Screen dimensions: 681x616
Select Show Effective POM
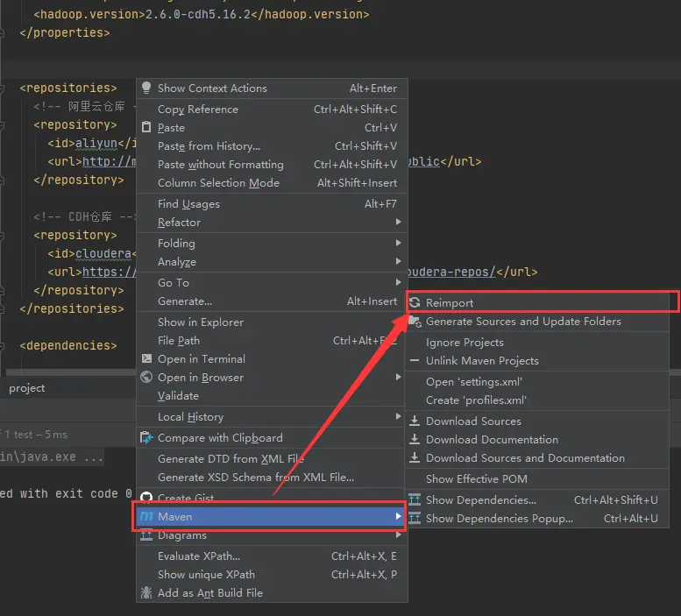(x=537, y=478)
